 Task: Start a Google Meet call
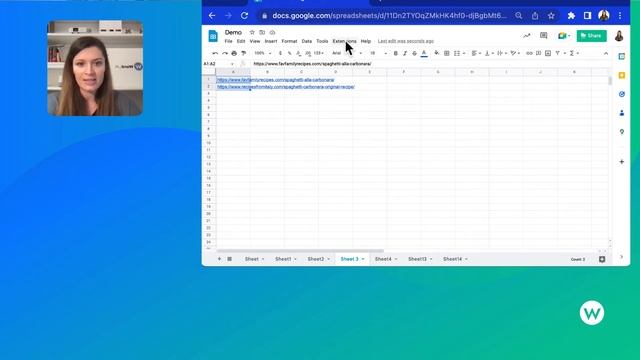tap(564, 36)
